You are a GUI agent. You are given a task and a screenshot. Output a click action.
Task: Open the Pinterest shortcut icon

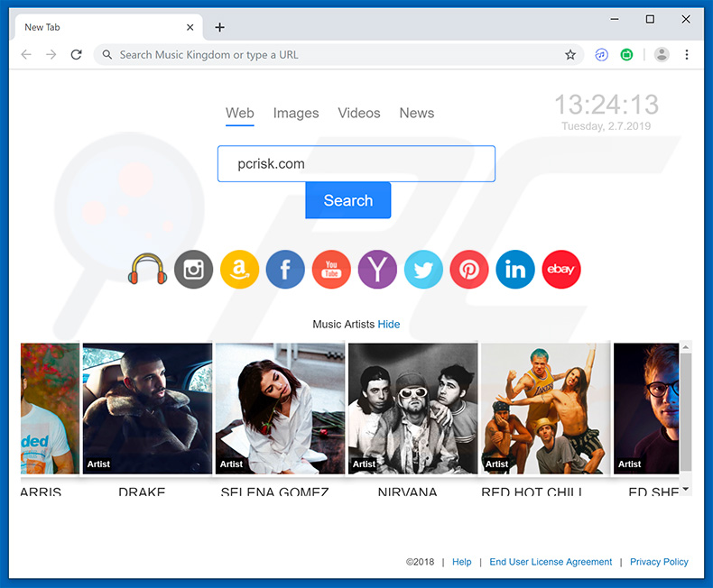point(469,269)
